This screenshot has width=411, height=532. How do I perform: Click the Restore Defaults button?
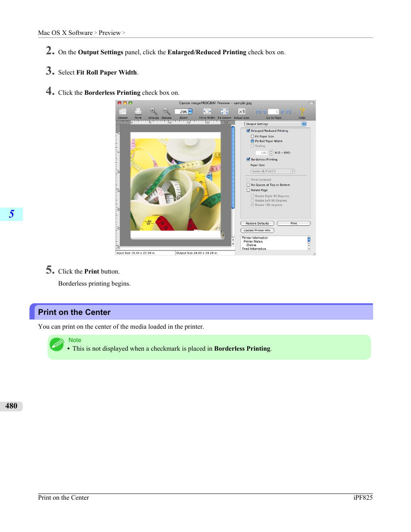(257, 224)
